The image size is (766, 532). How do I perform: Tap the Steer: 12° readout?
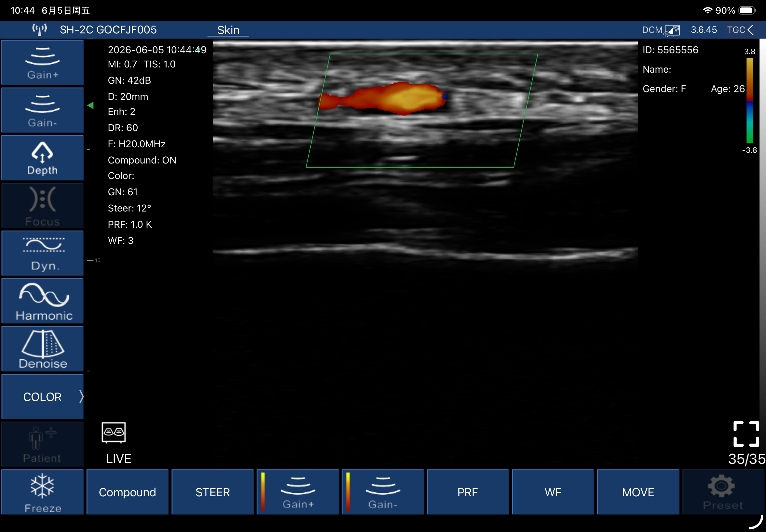tap(130, 208)
